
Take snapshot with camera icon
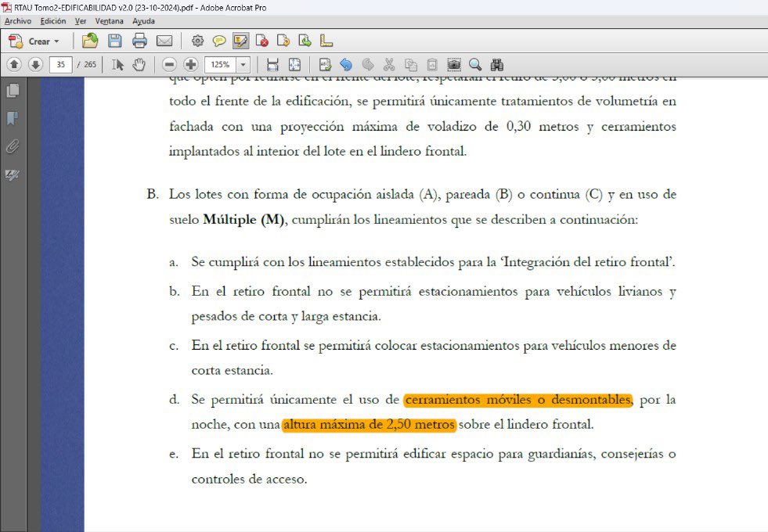click(x=454, y=65)
